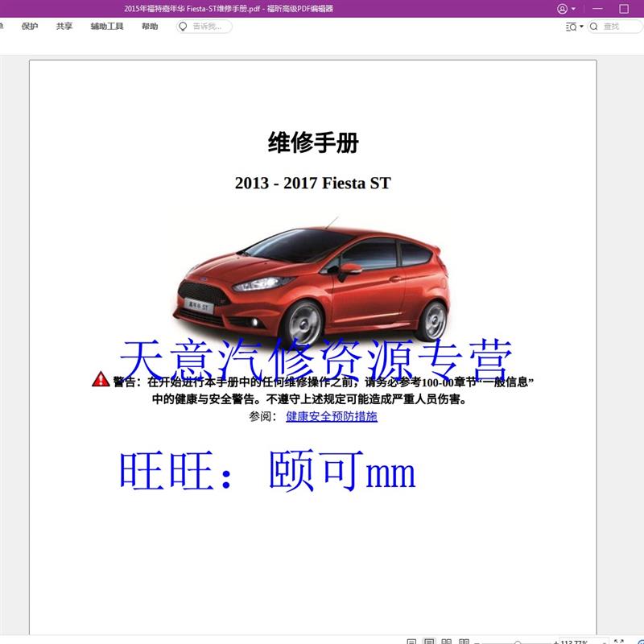Click the zoom slider handle

(518, 642)
